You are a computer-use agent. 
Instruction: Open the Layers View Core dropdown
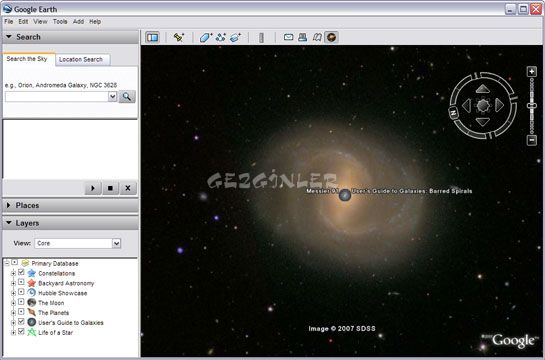point(116,243)
